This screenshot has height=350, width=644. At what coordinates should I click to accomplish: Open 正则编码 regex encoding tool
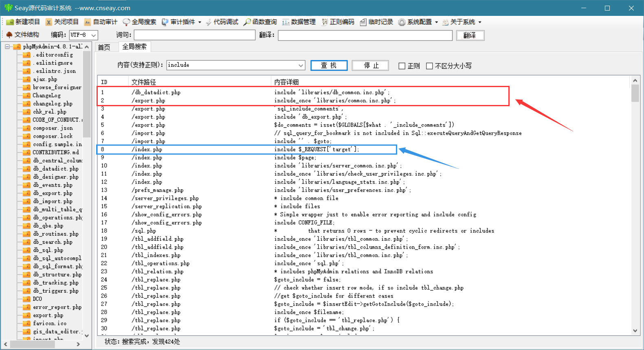pos(338,22)
